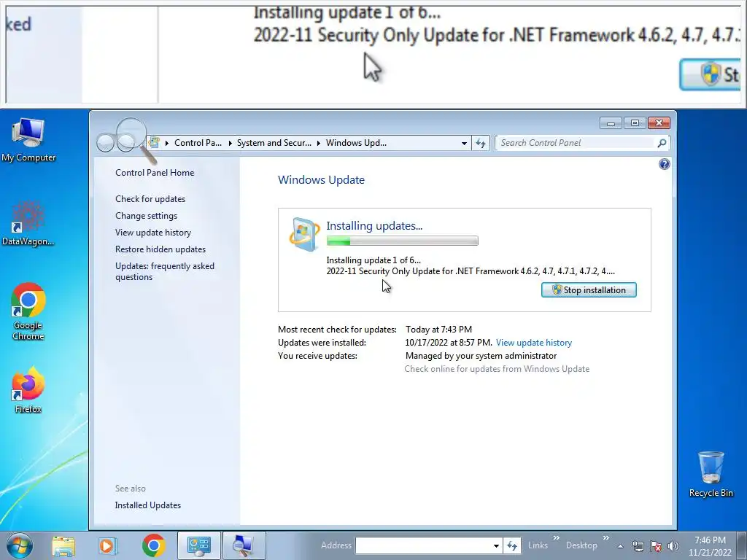Open the DataWagon desktop shortcut

coord(28,224)
